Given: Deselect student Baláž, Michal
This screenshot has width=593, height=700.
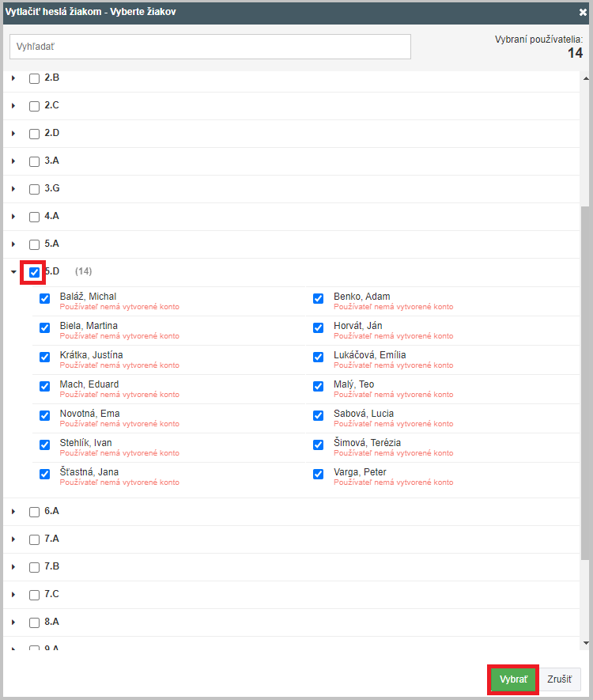Looking at the screenshot, I should [45, 299].
